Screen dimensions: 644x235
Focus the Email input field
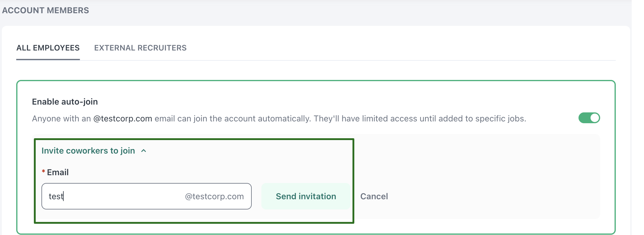tap(120, 197)
